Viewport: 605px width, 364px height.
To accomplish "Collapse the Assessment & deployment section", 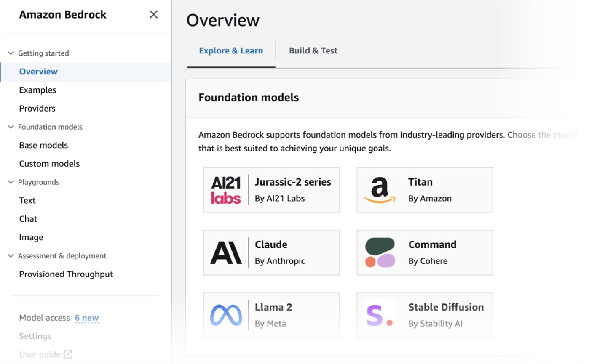I will 11,256.
